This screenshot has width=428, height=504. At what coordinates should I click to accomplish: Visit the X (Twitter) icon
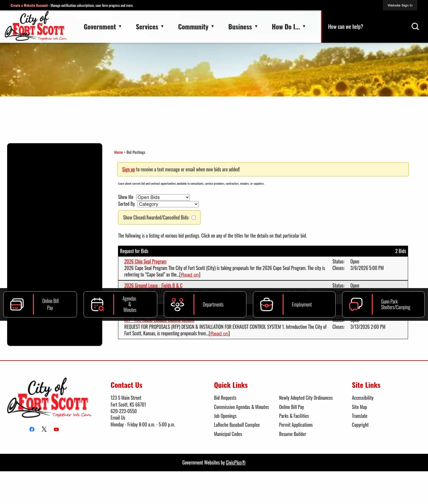tap(44, 429)
